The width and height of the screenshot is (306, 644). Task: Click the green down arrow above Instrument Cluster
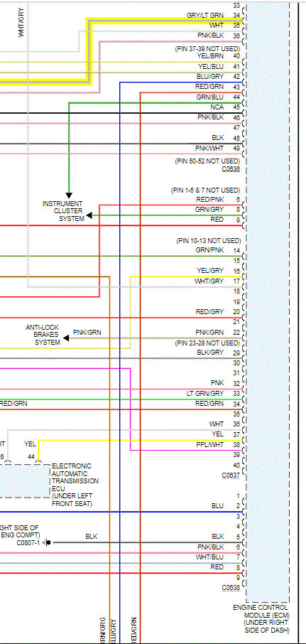point(69,195)
